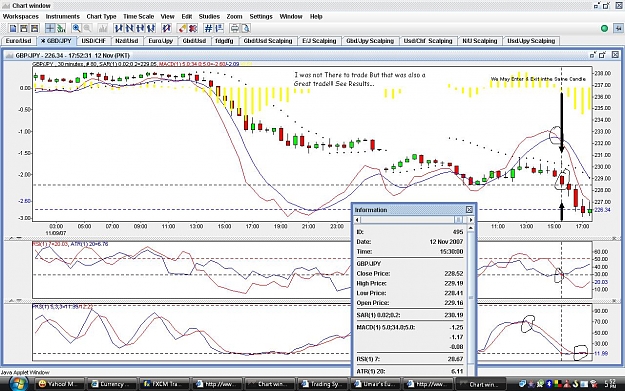Open the N/U Scalping tab

(x=480, y=41)
